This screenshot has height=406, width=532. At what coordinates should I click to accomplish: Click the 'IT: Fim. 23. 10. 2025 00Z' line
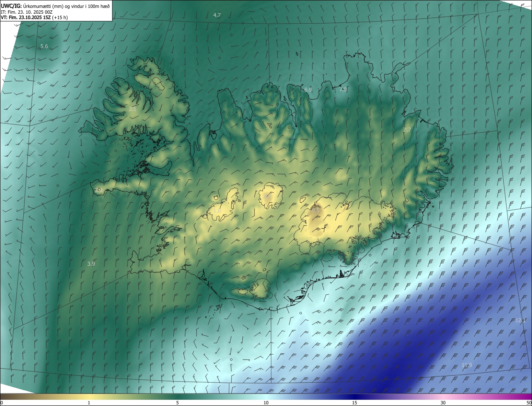coord(27,12)
